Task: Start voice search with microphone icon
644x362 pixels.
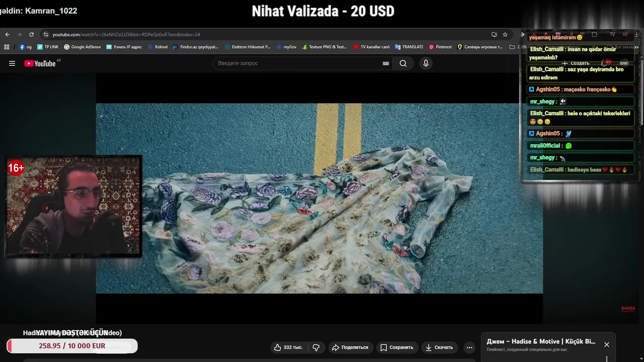Action: (426, 63)
